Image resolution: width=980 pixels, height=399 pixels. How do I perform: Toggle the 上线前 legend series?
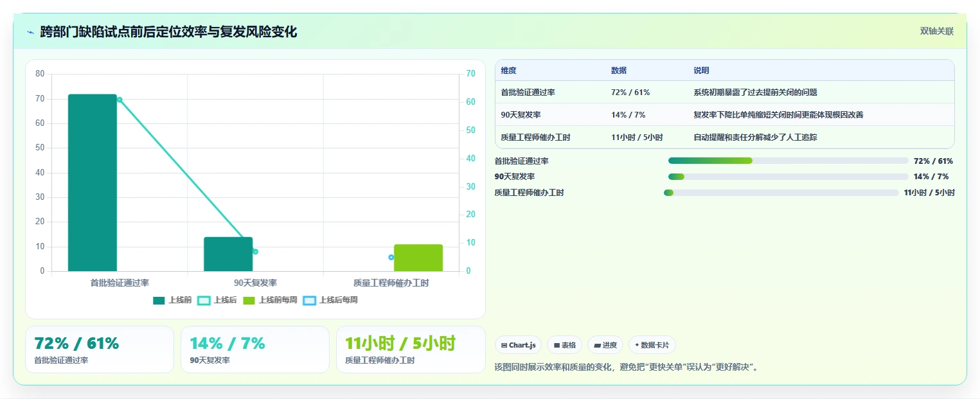coord(172,300)
